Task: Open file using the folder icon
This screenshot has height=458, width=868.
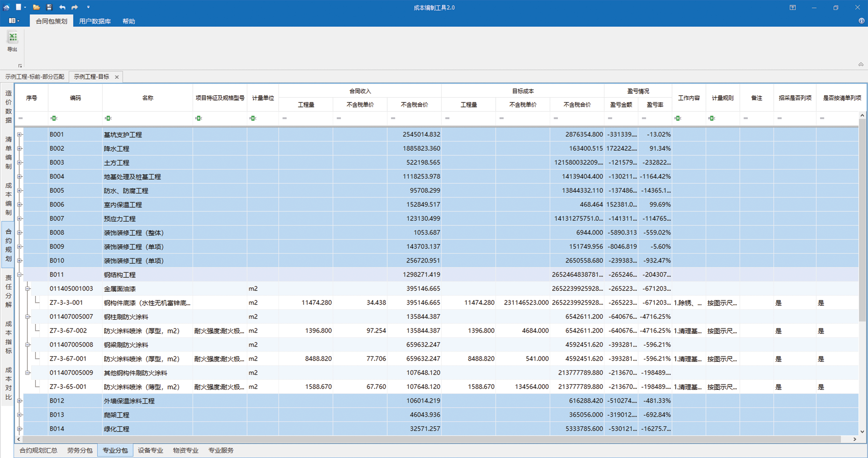Action: pos(36,7)
